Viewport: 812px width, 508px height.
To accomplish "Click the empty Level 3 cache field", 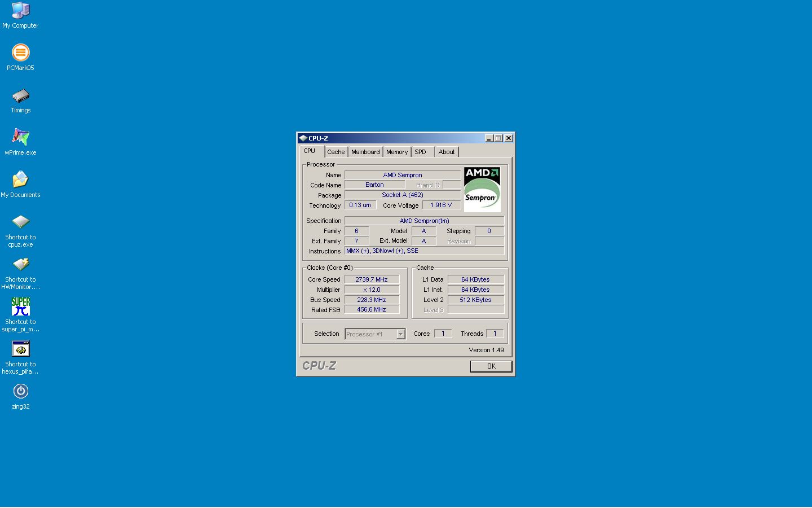I will [x=475, y=309].
